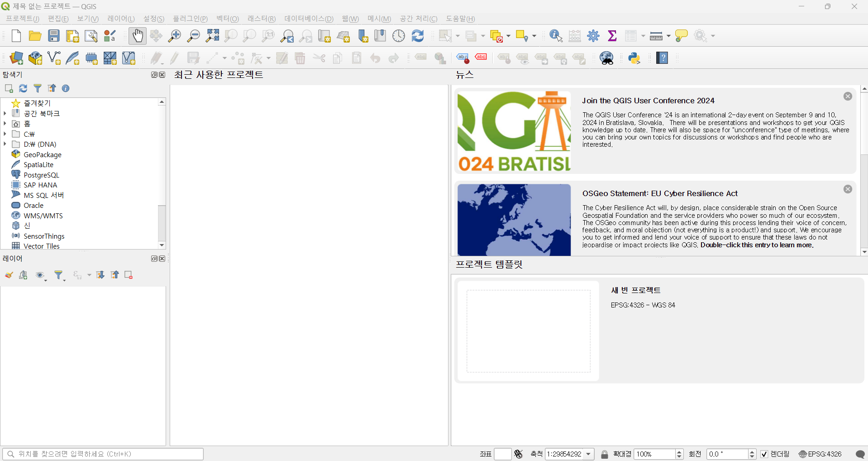Image resolution: width=868 pixels, height=461 pixels.
Task: Open the 공간 처리 menu
Action: [418, 19]
